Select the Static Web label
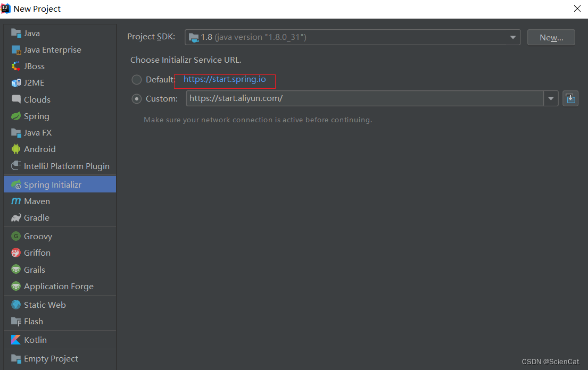 pos(45,305)
